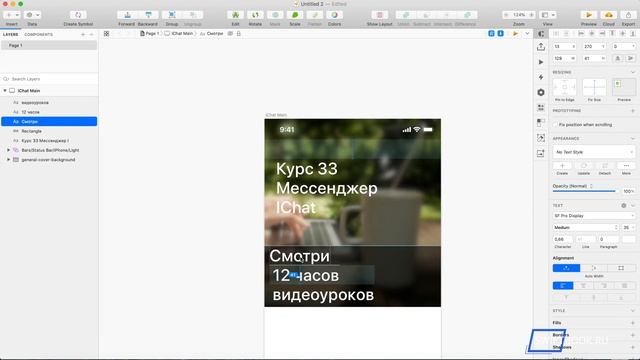
Task: Select Pin to Edge resizing control
Action: (x=564, y=87)
